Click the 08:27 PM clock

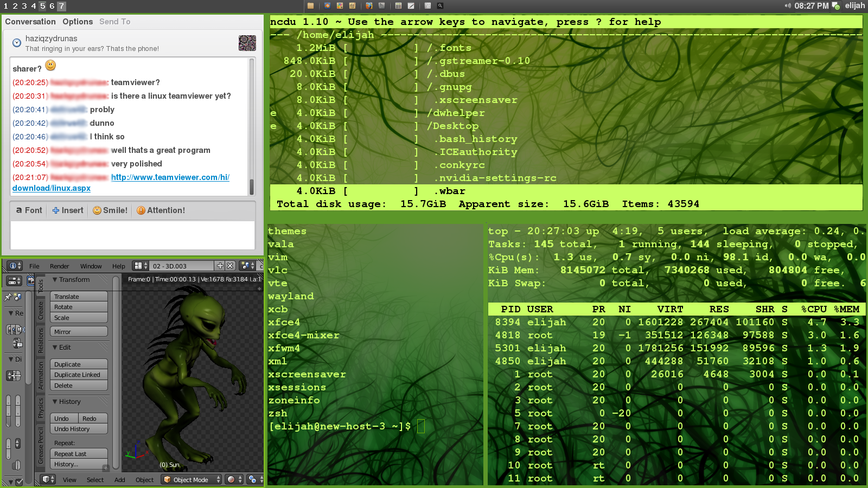pos(811,6)
